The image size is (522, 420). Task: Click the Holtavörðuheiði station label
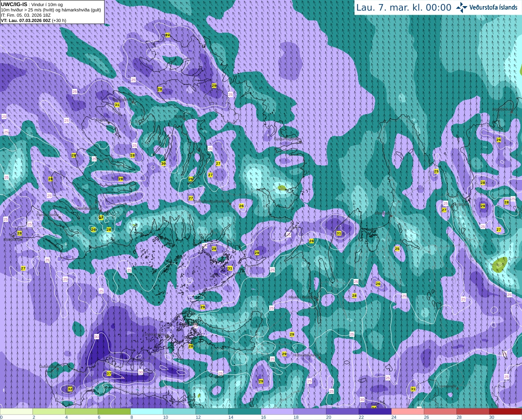point(306,355)
